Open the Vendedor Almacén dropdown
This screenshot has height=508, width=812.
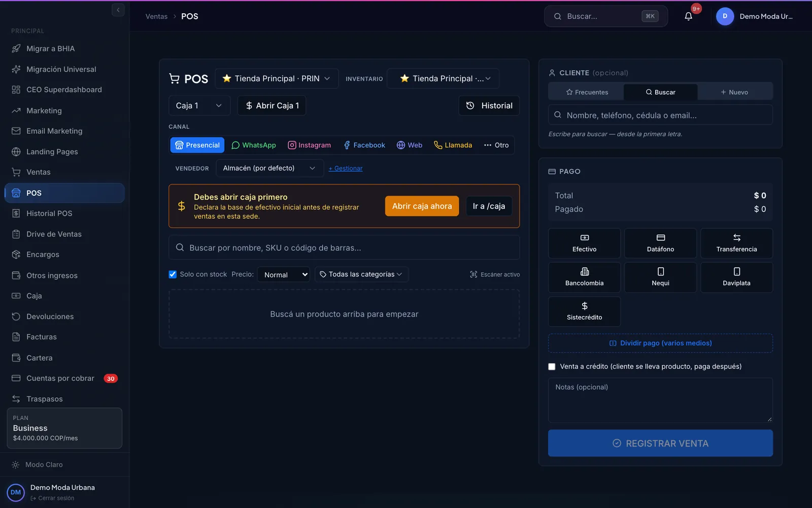point(269,168)
